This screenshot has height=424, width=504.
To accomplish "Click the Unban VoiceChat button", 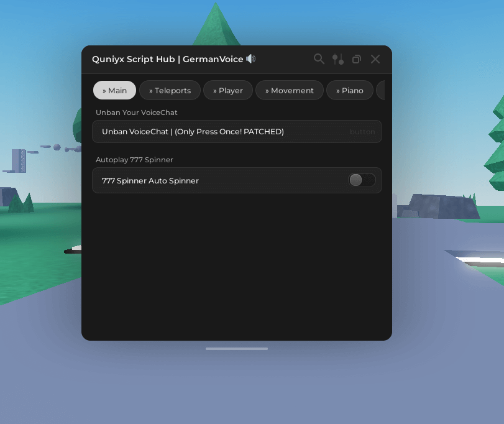I will (237, 131).
